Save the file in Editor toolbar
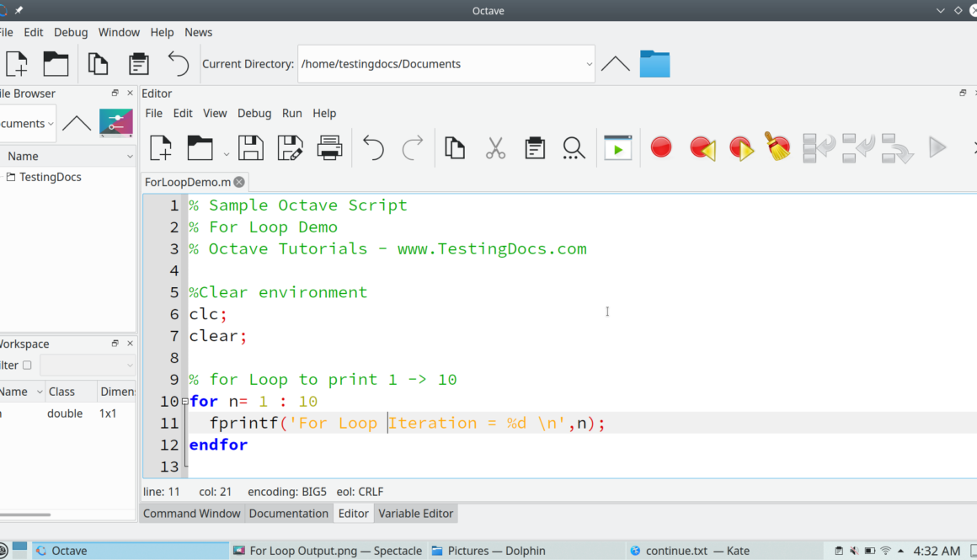The width and height of the screenshot is (977, 560). 250,148
